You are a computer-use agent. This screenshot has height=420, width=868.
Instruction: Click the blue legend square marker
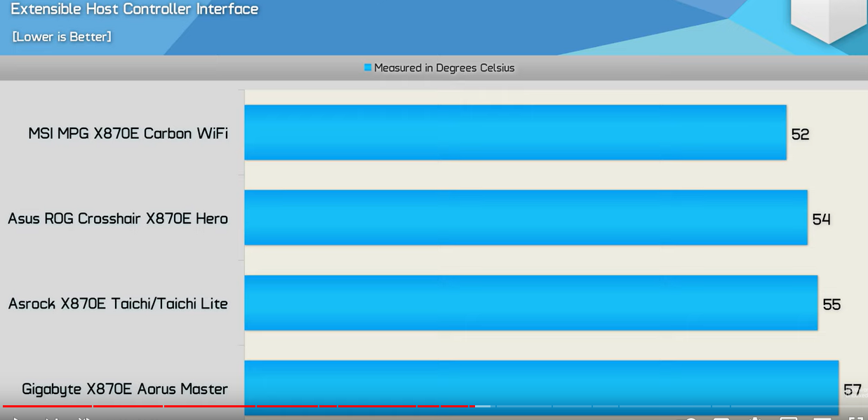point(368,68)
